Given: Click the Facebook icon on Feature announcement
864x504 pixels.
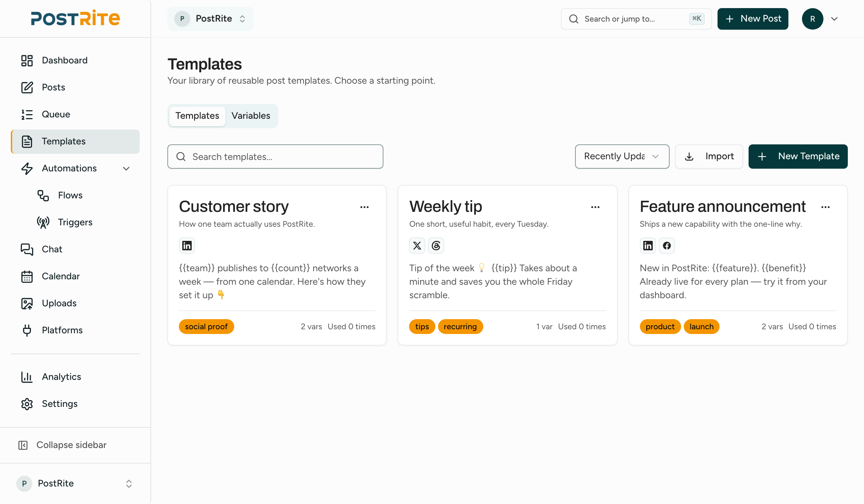Looking at the screenshot, I should 667,246.
